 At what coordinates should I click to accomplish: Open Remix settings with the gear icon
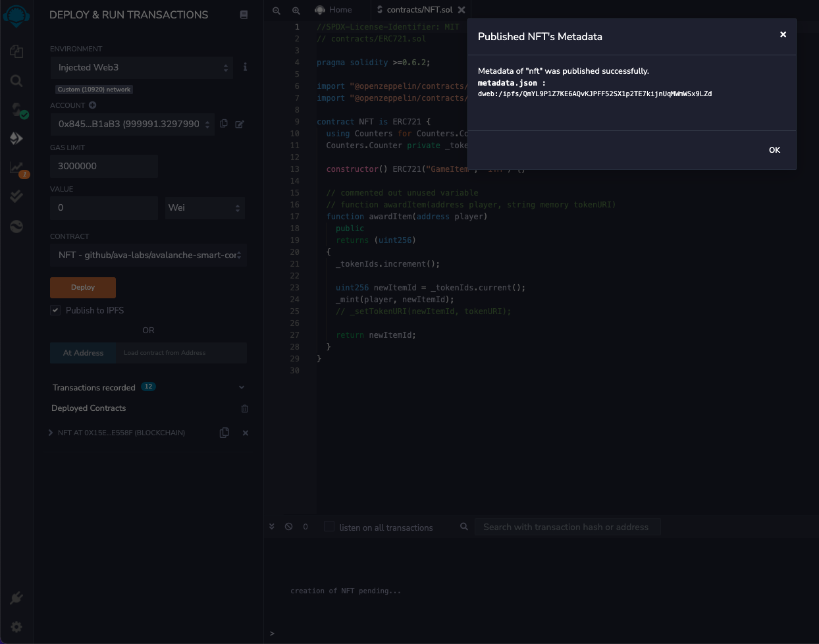(17, 627)
